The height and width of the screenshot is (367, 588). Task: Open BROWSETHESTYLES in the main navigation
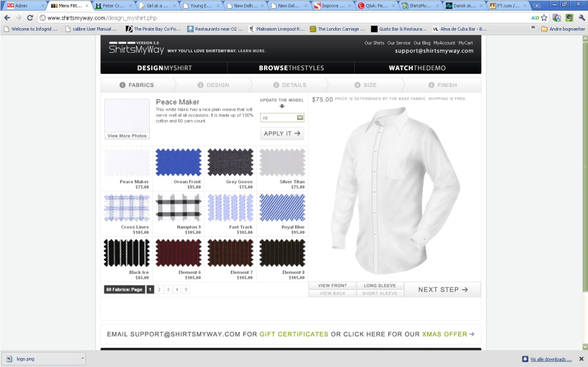pos(291,68)
